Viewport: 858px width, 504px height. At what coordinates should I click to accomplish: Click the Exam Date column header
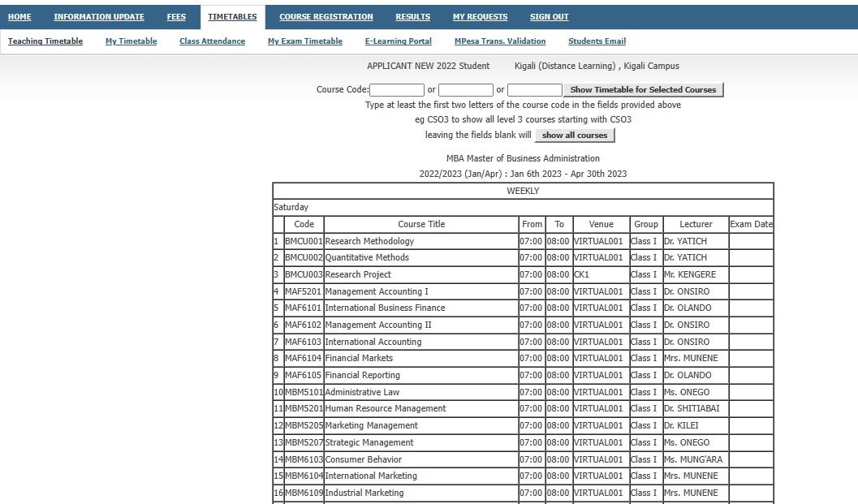tap(752, 224)
